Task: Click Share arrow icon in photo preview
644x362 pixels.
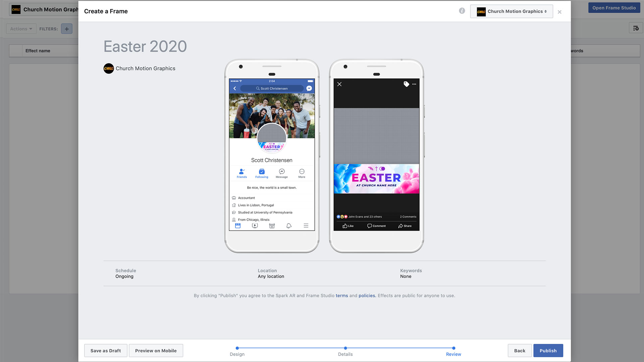Action: click(x=400, y=226)
